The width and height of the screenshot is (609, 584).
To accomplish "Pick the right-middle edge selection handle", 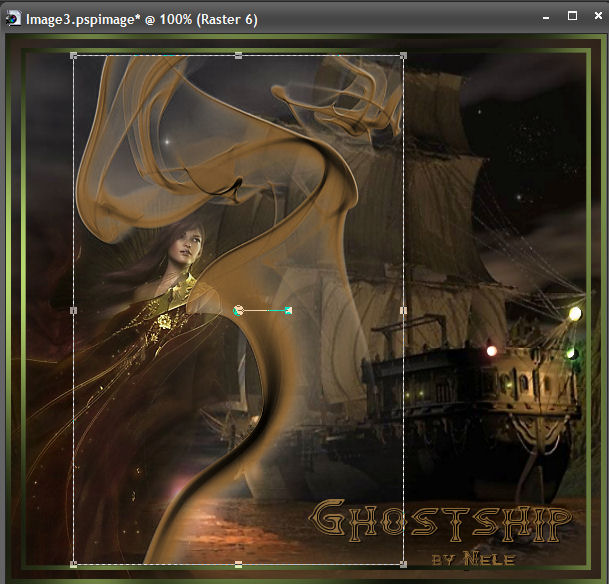I will pos(403,311).
